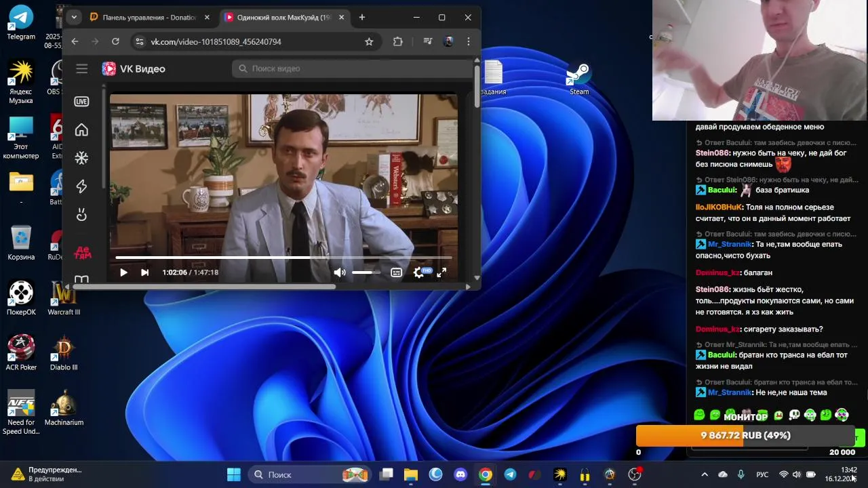Adjust the video volume slider
This screenshot has height=488, width=868.
(366, 272)
